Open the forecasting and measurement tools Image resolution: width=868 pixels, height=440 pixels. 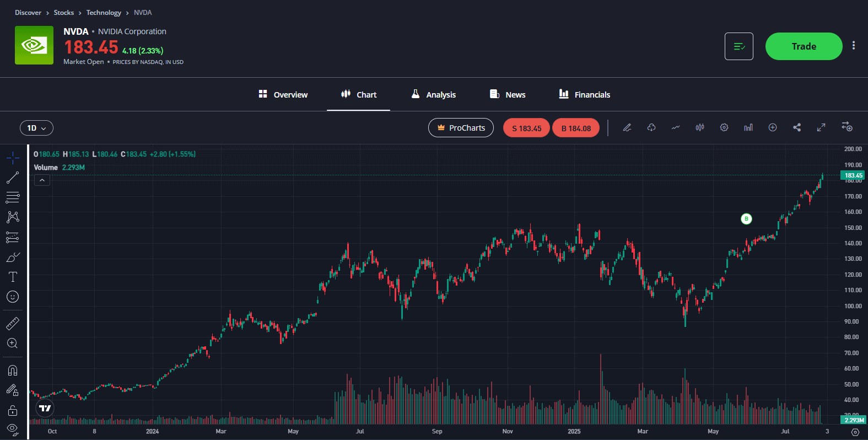pyautogui.click(x=13, y=237)
